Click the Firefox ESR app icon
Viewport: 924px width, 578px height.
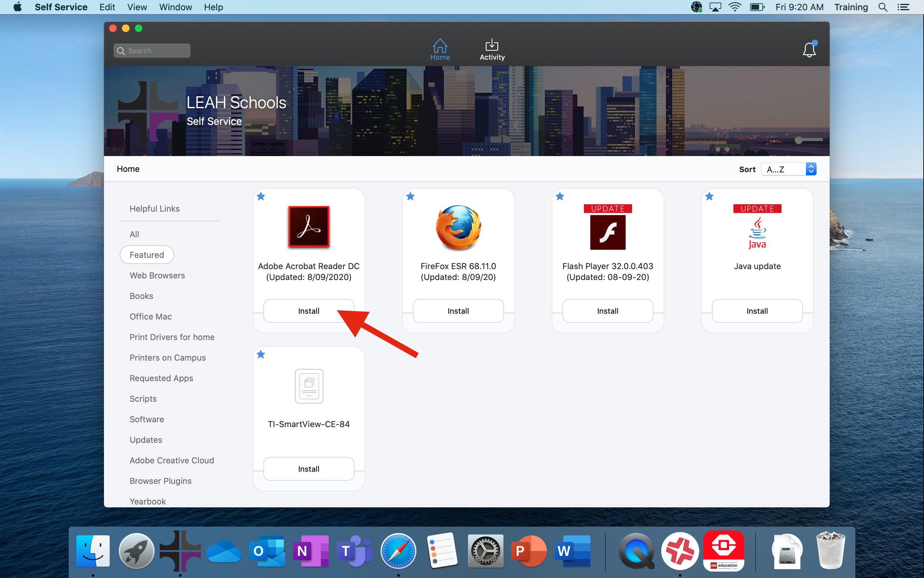click(x=458, y=227)
